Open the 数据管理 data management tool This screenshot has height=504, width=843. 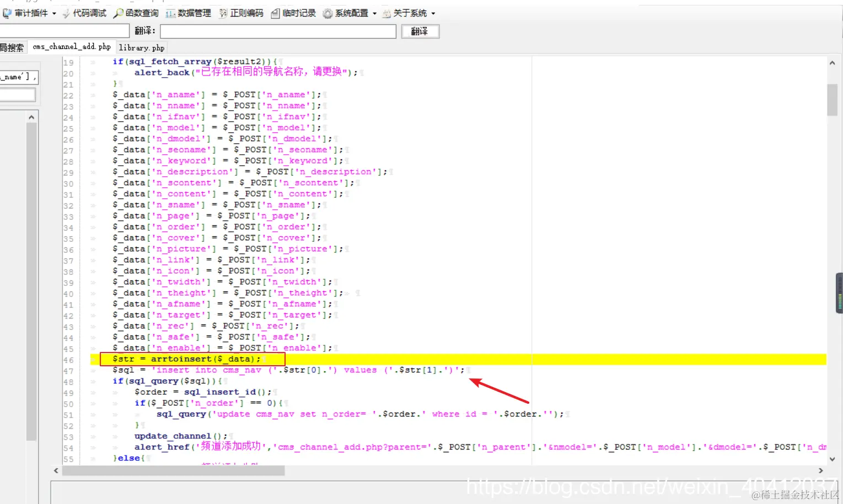[x=189, y=13]
